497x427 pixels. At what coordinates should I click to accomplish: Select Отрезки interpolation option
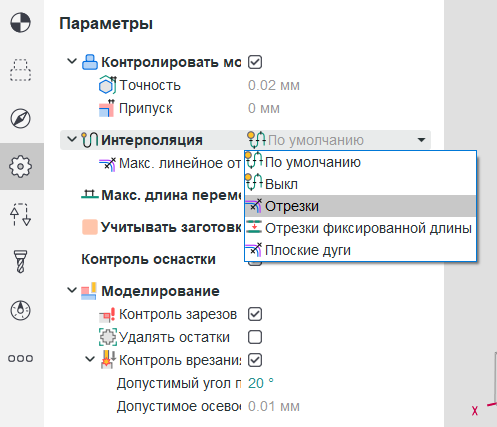point(360,206)
